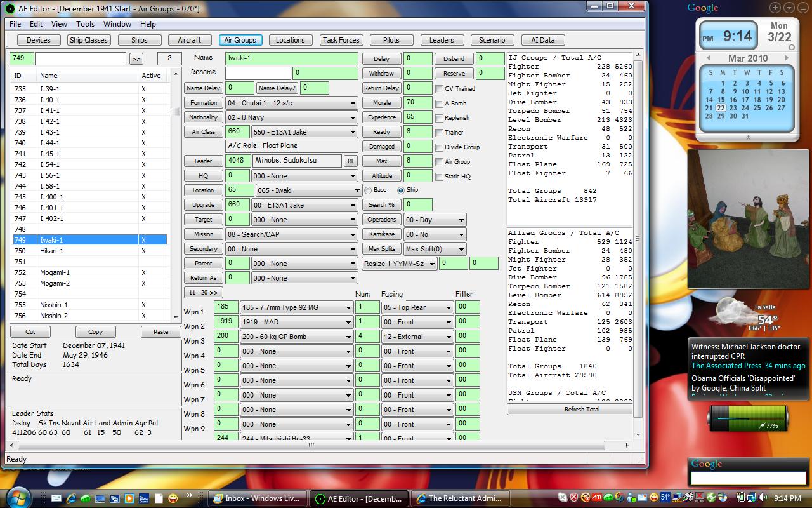Open the Operations dropdown showing 00 - Day
This screenshot has height=508, width=812.
pos(435,220)
